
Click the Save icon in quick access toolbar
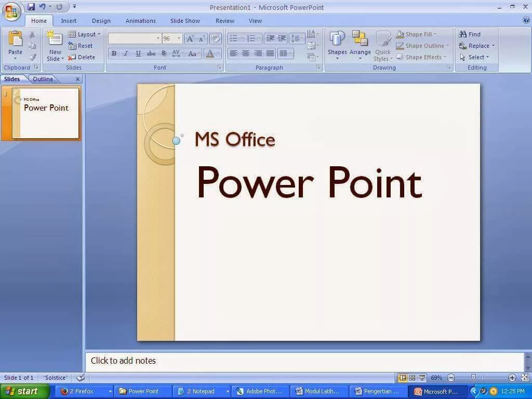tap(31, 6)
